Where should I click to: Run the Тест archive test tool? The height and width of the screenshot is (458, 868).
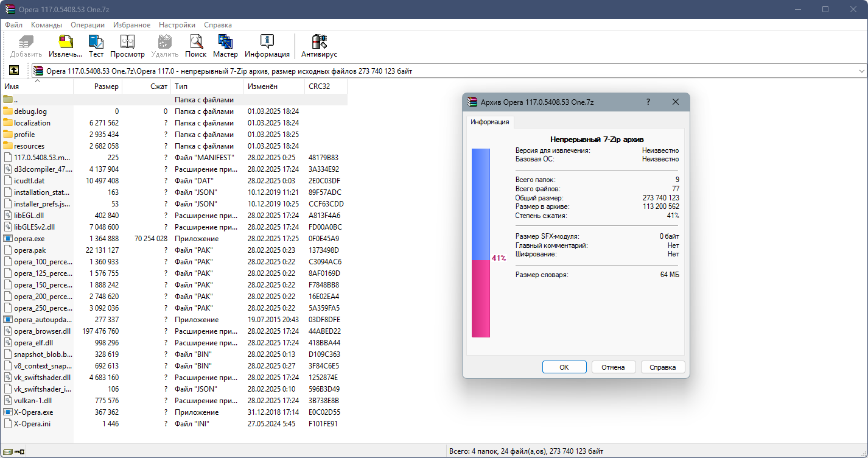[x=96, y=46]
